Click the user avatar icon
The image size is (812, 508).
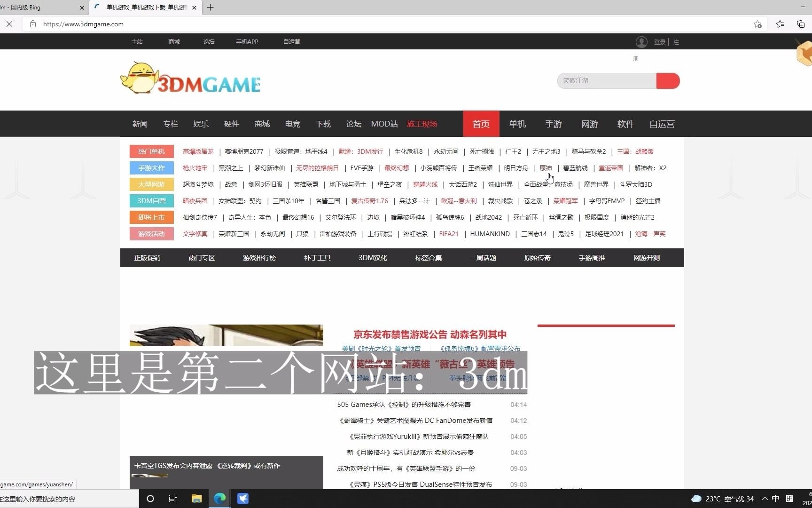[641, 42]
